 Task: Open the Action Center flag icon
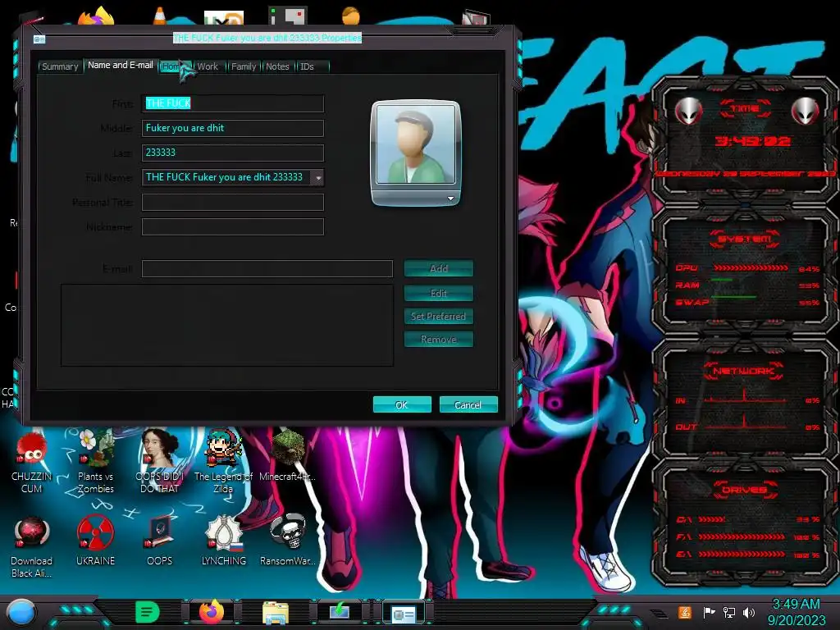pos(709,612)
